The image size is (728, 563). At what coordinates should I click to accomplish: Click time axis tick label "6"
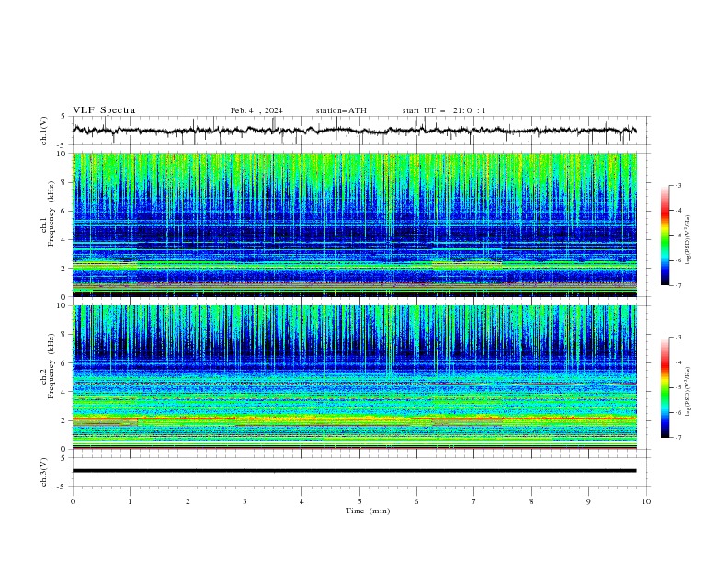(x=416, y=501)
